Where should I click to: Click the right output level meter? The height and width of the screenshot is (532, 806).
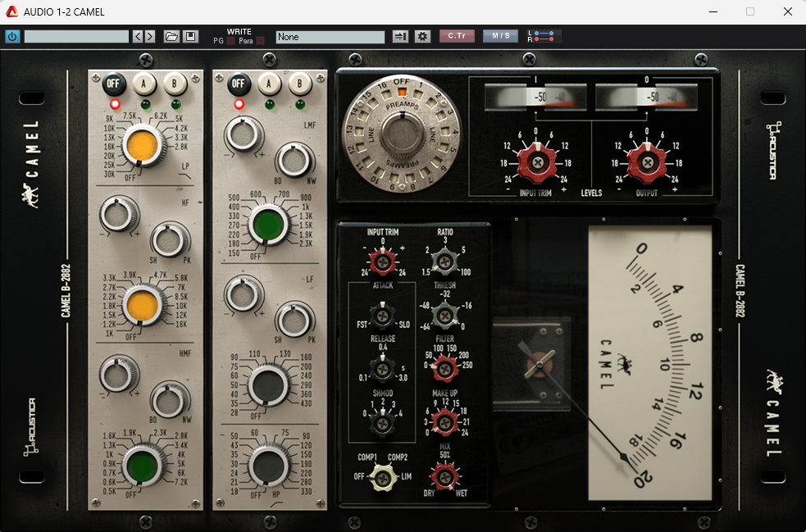(x=647, y=97)
